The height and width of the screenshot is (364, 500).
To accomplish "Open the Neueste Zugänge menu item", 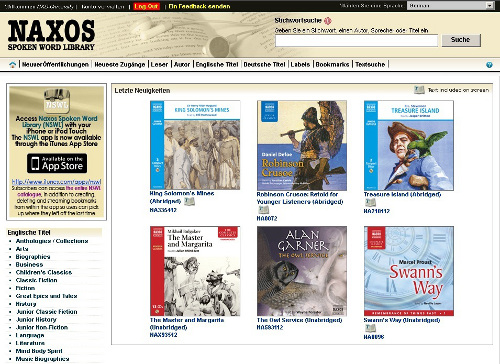I will coord(120,64).
